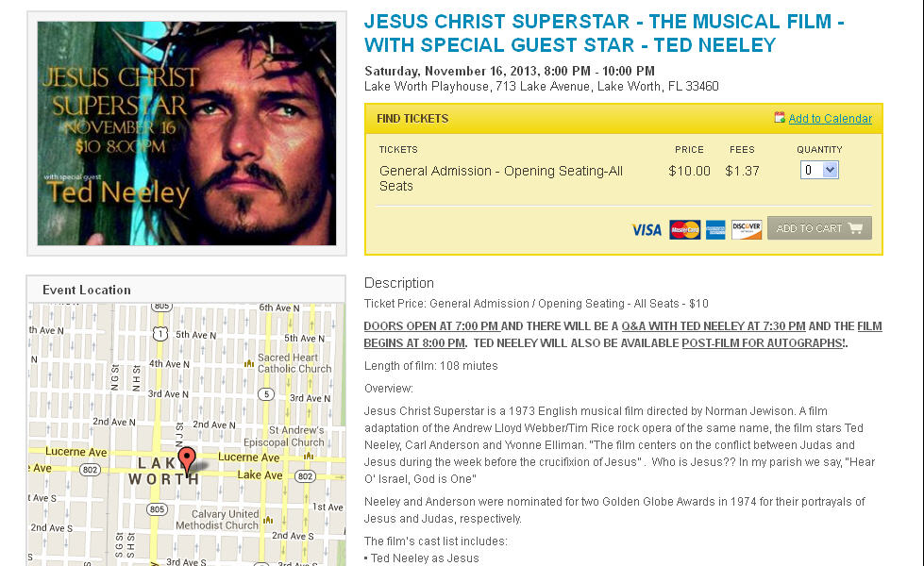Open the ticket Quantity dropdown
Screen dimensions: 924x566
tap(819, 170)
